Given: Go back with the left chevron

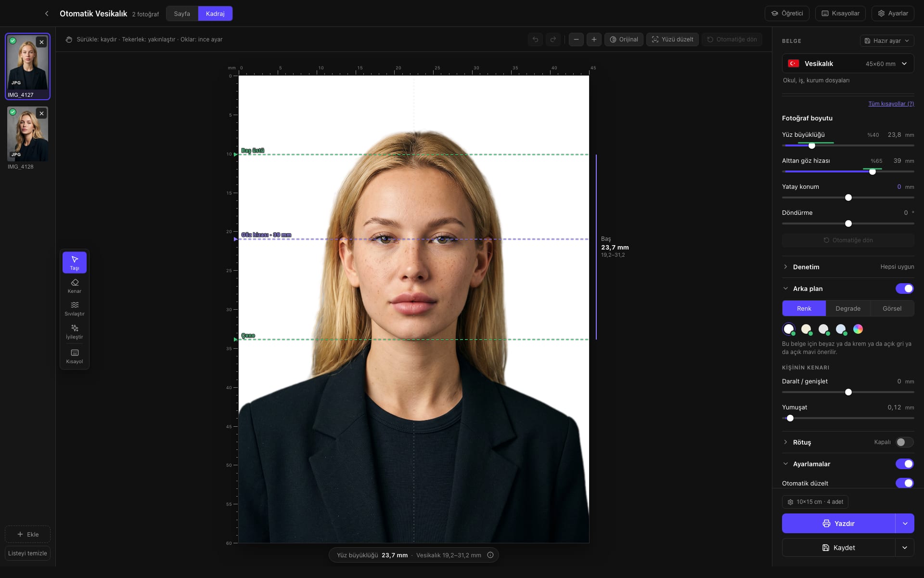Looking at the screenshot, I should (x=47, y=13).
